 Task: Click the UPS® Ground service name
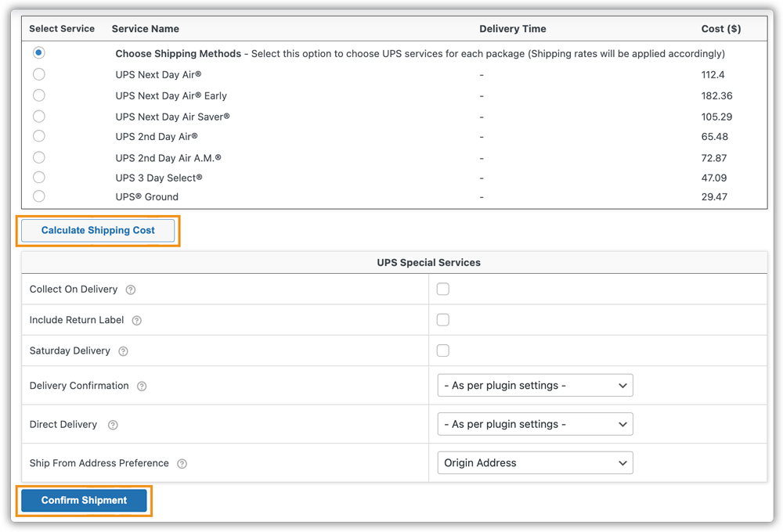point(147,197)
